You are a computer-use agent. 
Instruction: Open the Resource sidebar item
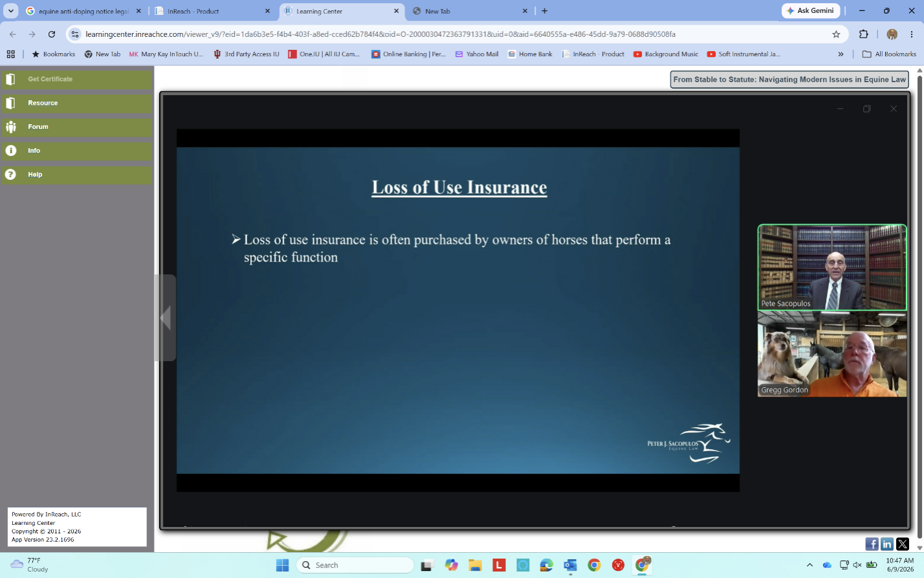pyautogui.click(x=77, y=103)
